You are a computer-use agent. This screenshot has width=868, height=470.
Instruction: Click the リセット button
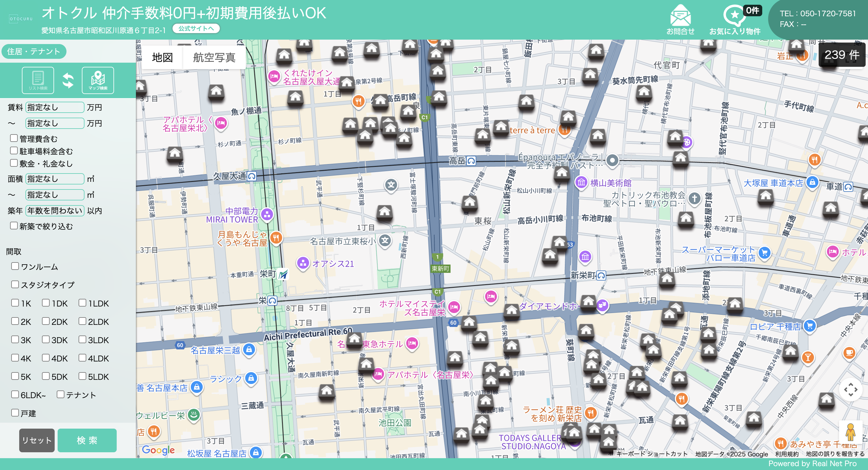pyautogui.click(x=37, y=440)
